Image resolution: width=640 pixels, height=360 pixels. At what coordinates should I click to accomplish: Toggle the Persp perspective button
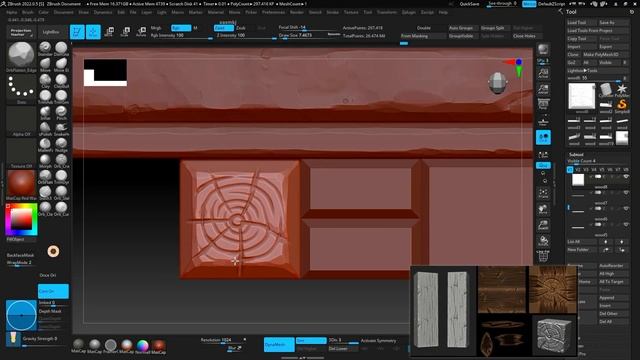point(543,105)
